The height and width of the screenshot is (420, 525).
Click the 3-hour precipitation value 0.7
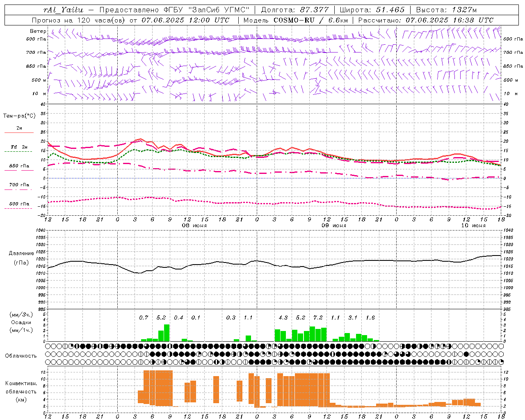click(144, 317)
